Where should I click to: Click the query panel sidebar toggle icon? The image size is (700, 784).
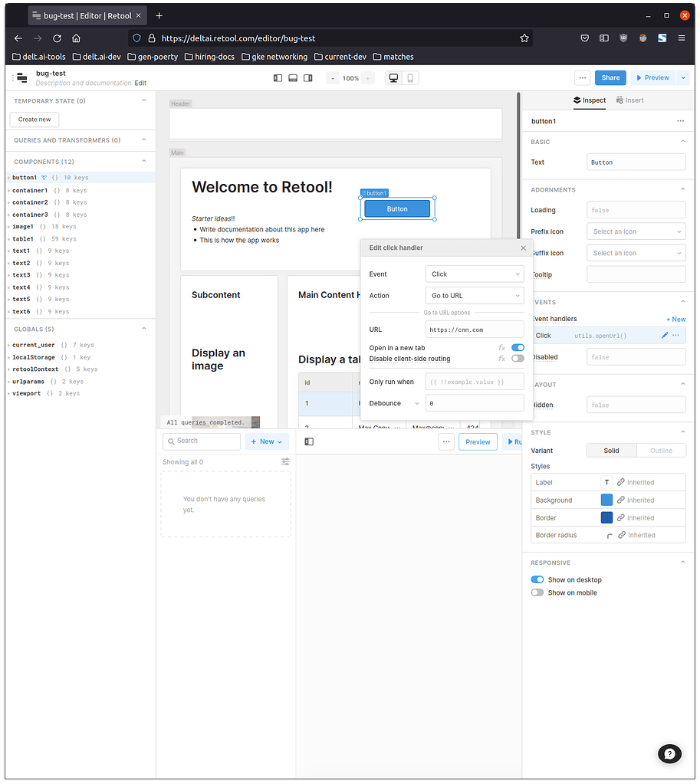coord(310,441)
